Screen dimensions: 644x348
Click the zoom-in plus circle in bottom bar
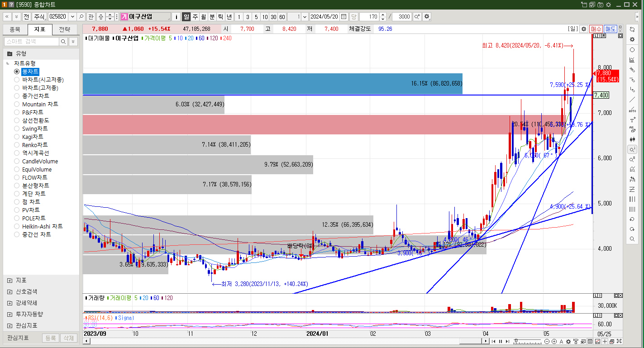click(x=554, y=341)
